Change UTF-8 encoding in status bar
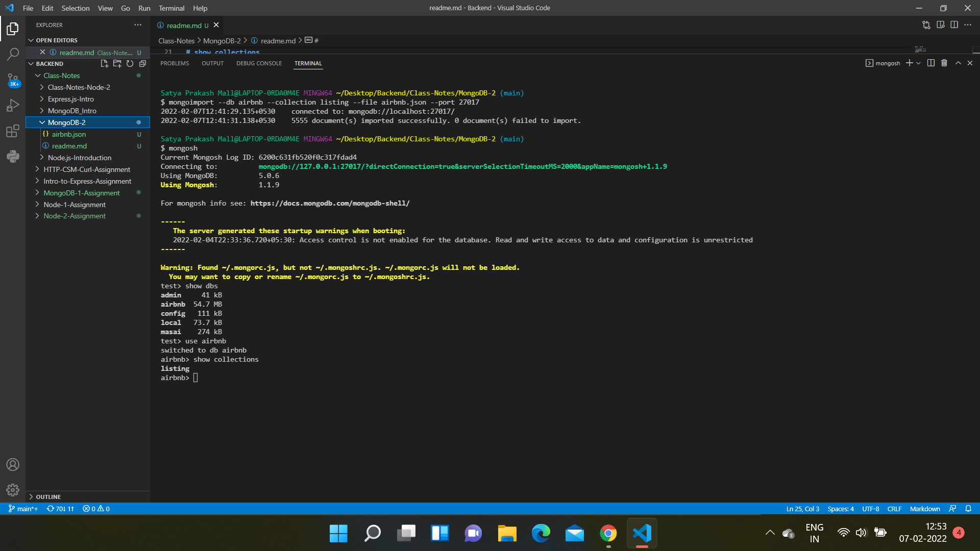This screenshot has width=980, height=551. 870,509
